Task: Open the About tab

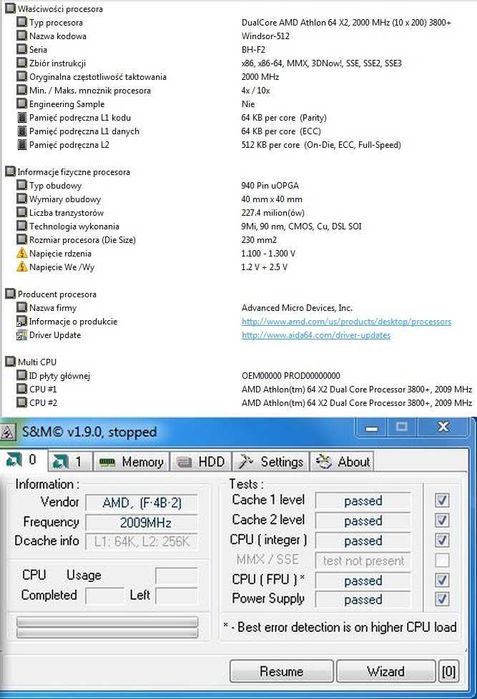Action: [x=342, y=461]
